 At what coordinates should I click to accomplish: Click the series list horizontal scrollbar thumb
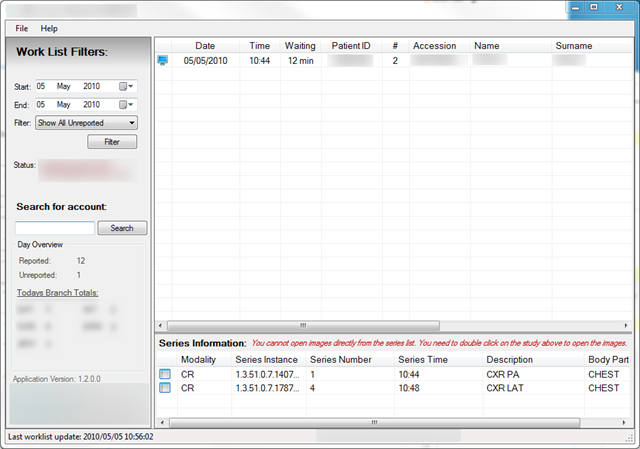tap(374, 422)
